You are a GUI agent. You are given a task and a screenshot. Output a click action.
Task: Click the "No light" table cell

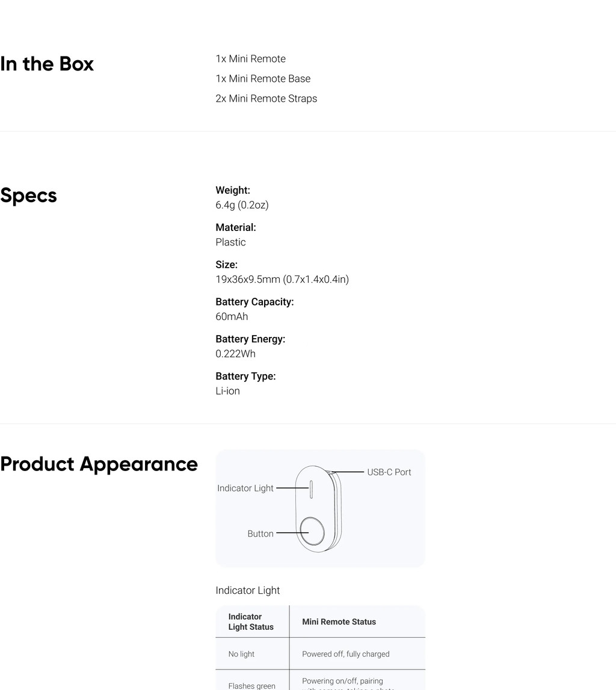coord(241,654)
